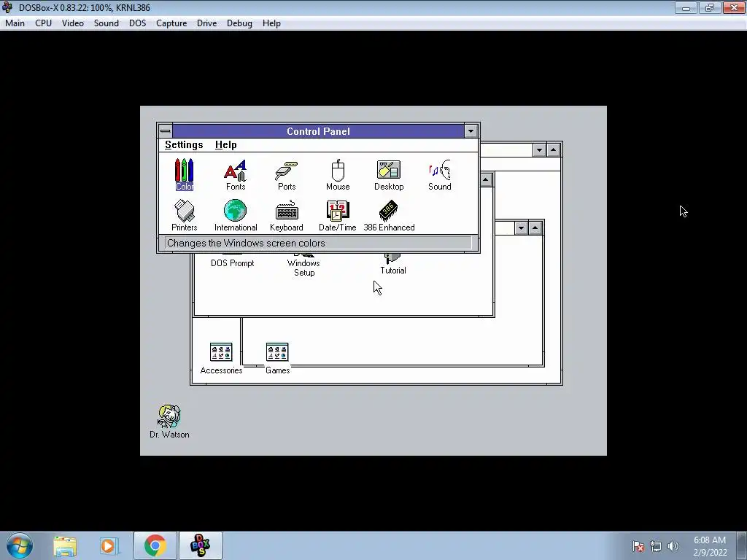Open the DOSBox-X CPU menu

click(43, 23)
